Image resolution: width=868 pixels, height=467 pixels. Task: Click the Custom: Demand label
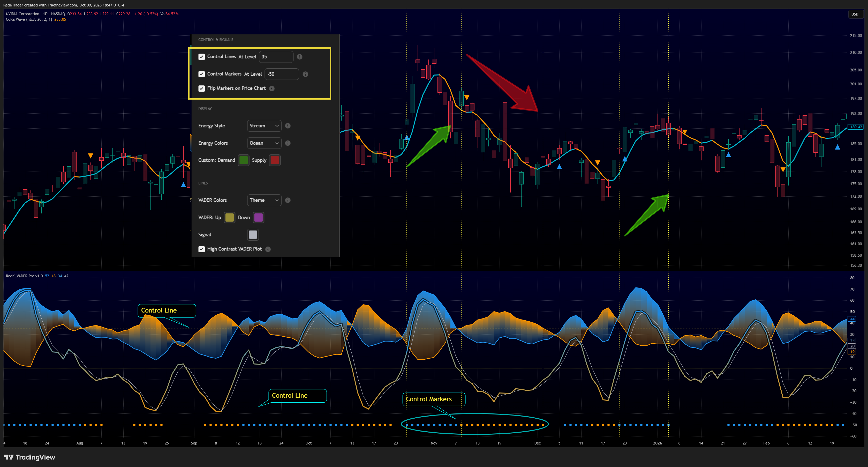tap(217, 160)
